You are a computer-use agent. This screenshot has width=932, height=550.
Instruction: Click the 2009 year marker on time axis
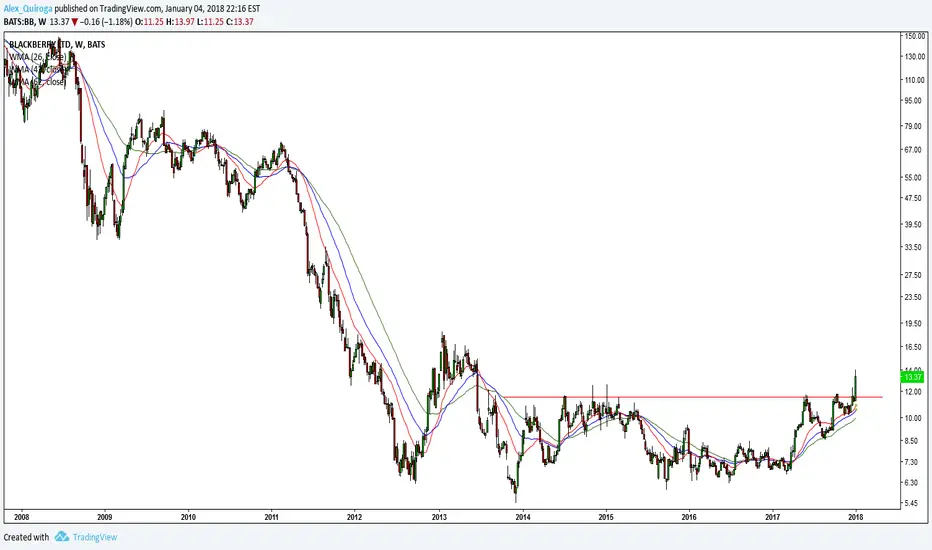point(105,517)
